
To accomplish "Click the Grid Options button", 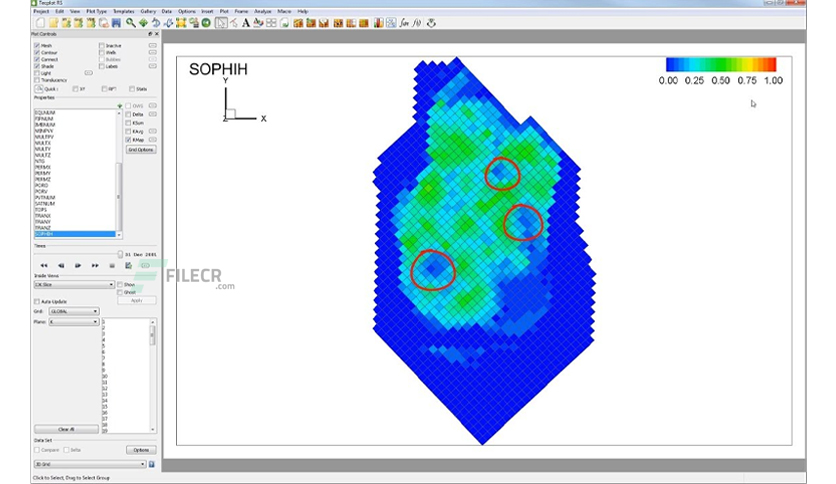I will tap(141, 150).
